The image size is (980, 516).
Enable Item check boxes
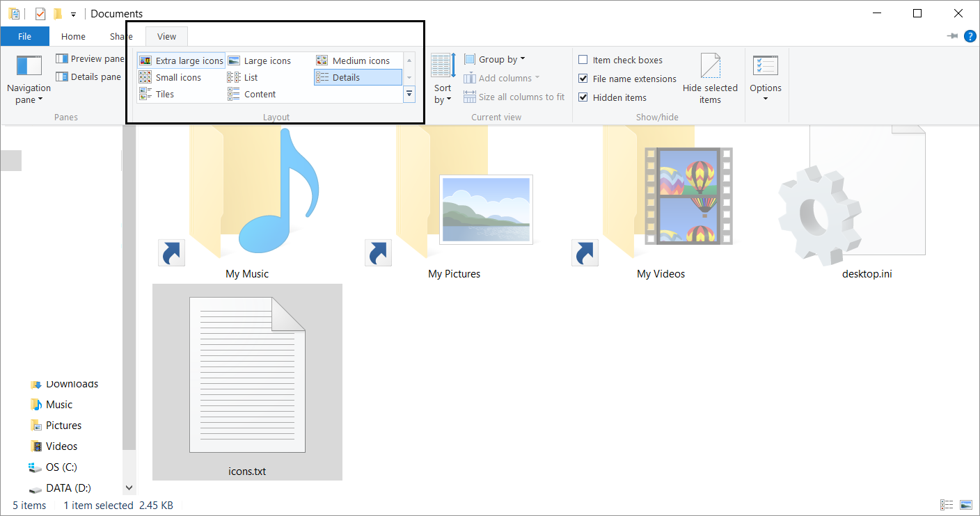coord(583,60)
